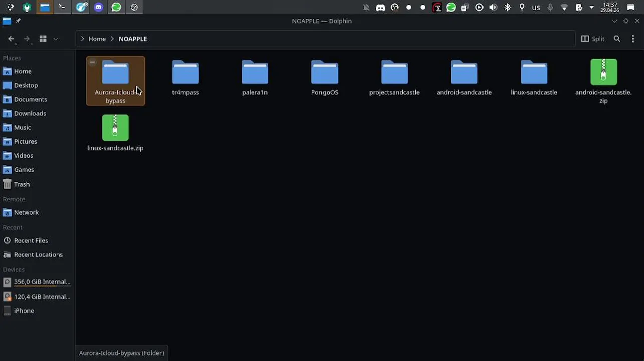The width and height of the screenshot is (644, 361).
Task: Open Videos in Places panel
Action: tap(38, 155)
